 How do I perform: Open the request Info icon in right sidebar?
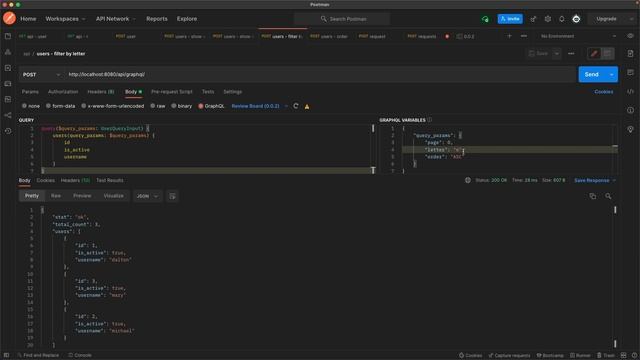(630, 110)
